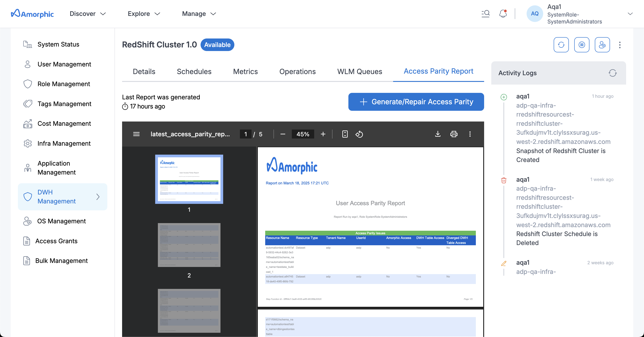The height and width of the screenshot is (337, 644).
Task: Click Generate/Repair Access Parity button
Action: 416,102
